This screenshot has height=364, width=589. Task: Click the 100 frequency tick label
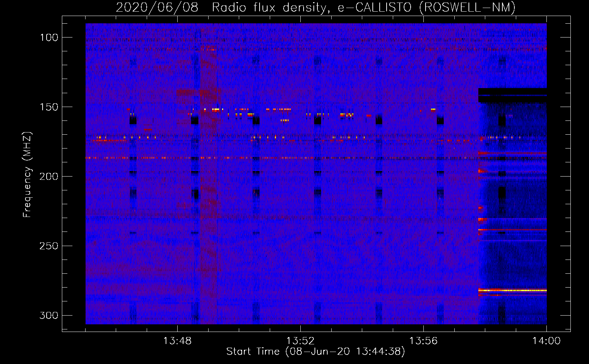tap(49, 37)
